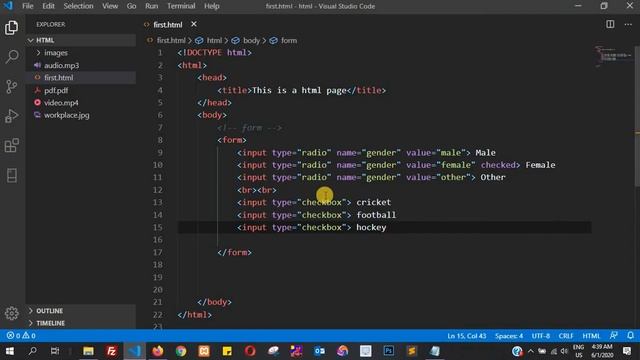640x360 pixels.
Task: Click the device icon below Extensions in the activity bar
Action: click(11, 176)
